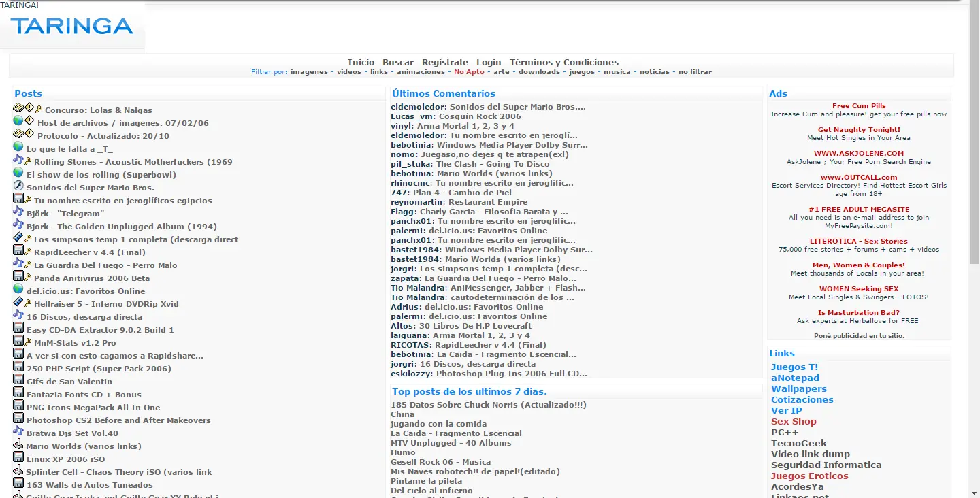Go to Inicio in the top navigation
980x498 pixels.
point(361,62)
